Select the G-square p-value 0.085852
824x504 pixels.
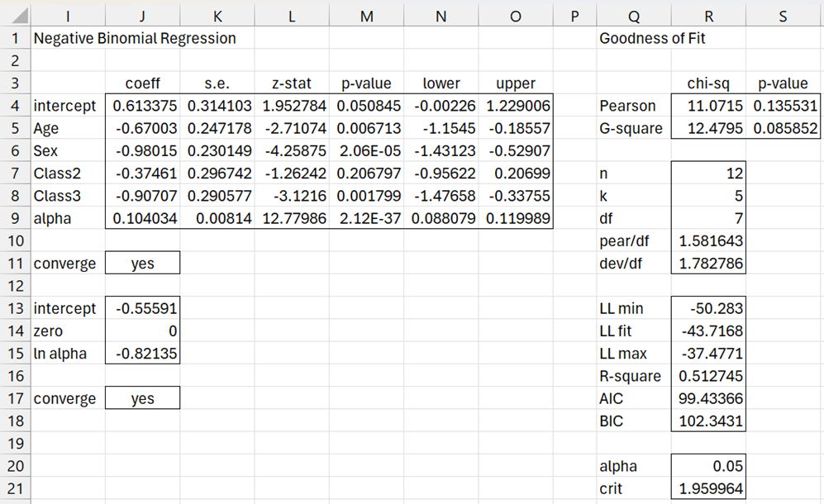tap(784, 129)
